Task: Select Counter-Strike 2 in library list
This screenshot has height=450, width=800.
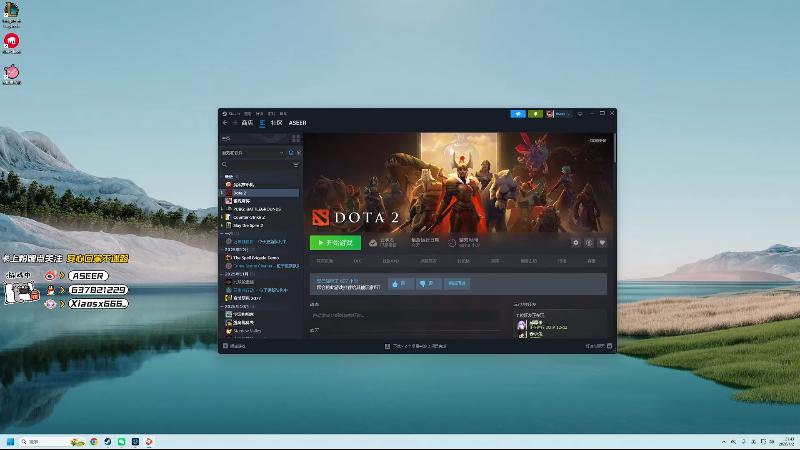Action: 260,217
